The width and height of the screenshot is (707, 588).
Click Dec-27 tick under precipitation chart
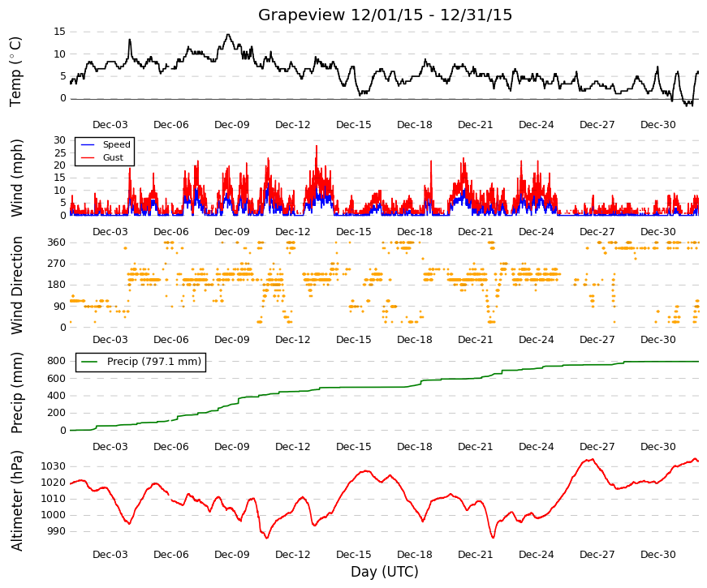[597, 447]
